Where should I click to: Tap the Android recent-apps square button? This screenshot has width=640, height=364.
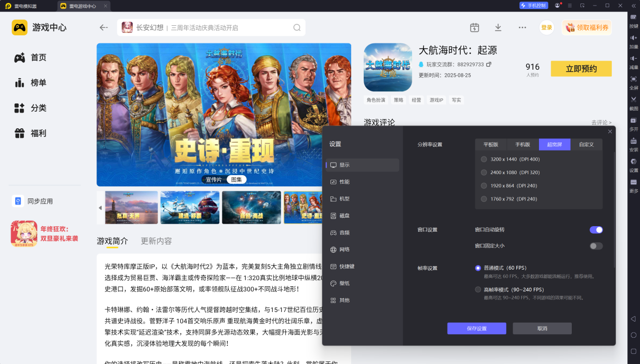pos(633,351)
